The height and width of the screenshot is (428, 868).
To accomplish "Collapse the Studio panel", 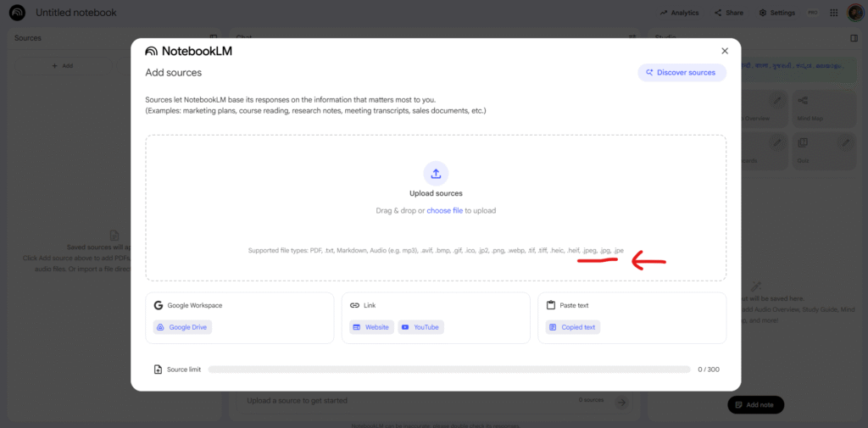I will 854,38.
